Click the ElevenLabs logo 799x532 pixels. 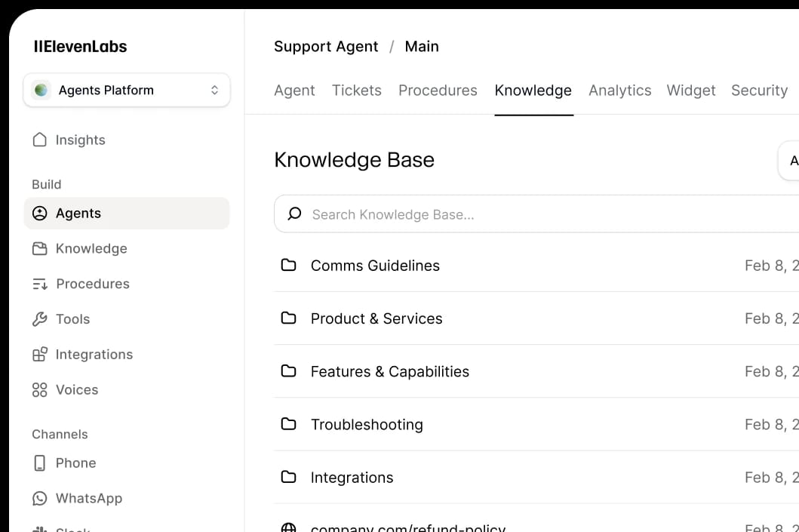(80, 47)
